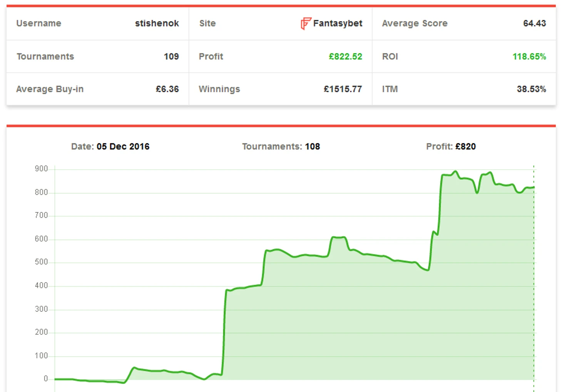562x392 pixels.
Task: Click the 500 label on the y-axis
Action: [x=41, y=262]
